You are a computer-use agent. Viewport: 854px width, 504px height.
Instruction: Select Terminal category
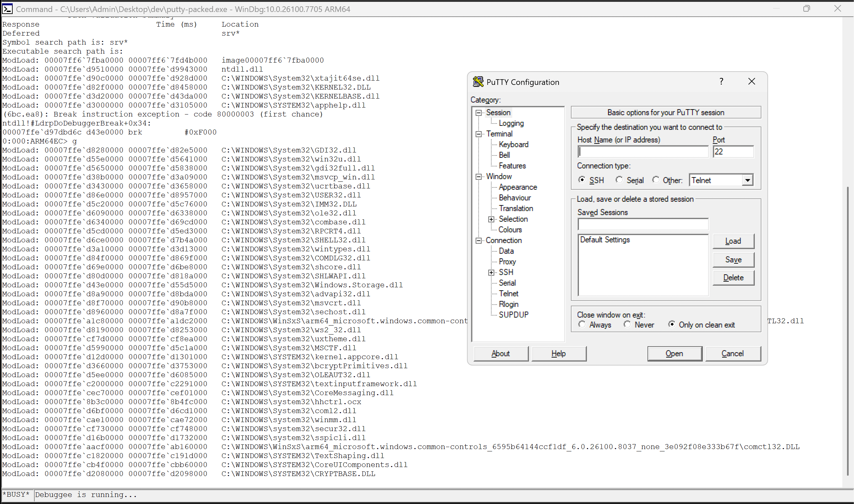point(499,134)
